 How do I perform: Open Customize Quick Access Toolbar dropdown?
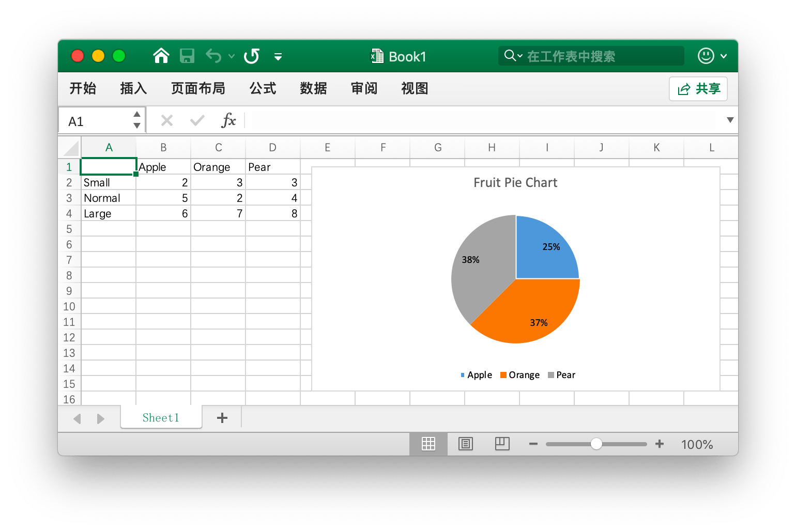coord(278,57)
